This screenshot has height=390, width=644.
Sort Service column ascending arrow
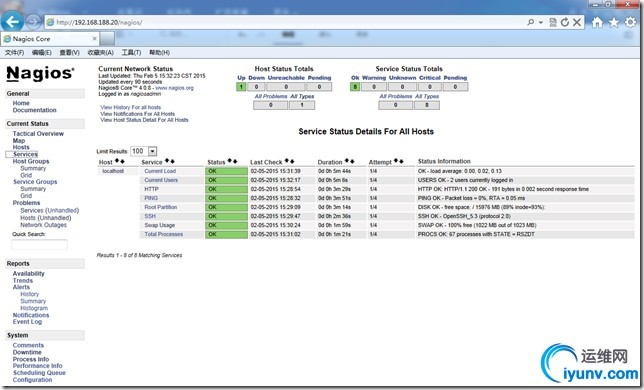click(167, 161)
